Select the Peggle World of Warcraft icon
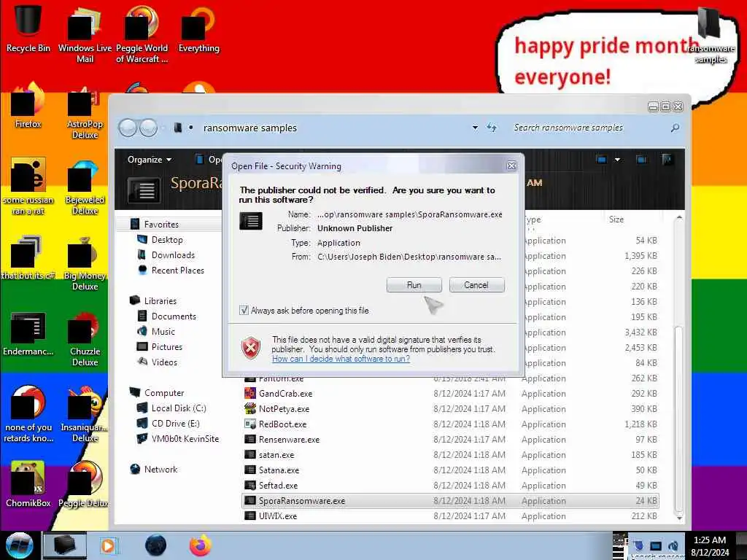 pyautogui.click(x=142, y=34)
